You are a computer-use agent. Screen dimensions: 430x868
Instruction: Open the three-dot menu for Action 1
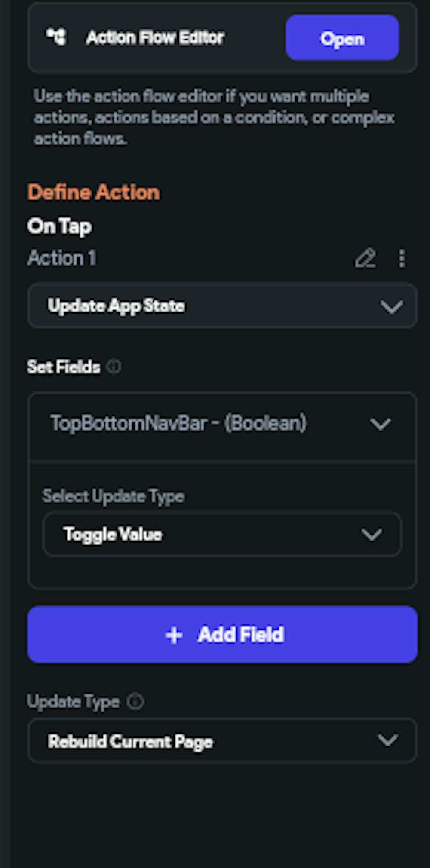pos(402,258)
